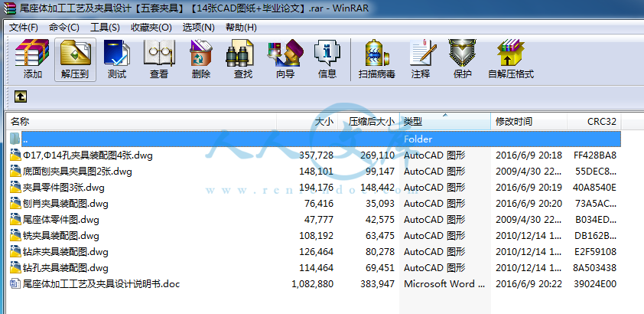Sort by the 类型 column header
This screenshot has width=644, height=314.
[445, 122]
